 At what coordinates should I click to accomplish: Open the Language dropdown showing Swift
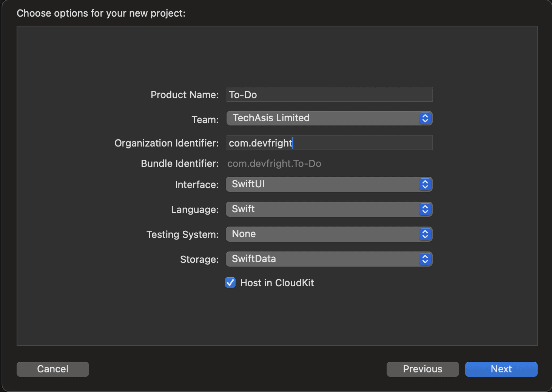coord(328,209)
